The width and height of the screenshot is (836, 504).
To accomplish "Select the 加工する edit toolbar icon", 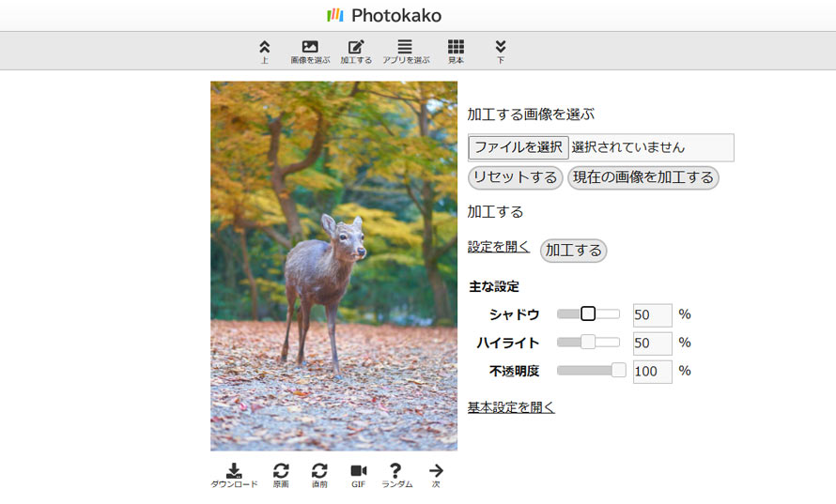I will 356,52.
